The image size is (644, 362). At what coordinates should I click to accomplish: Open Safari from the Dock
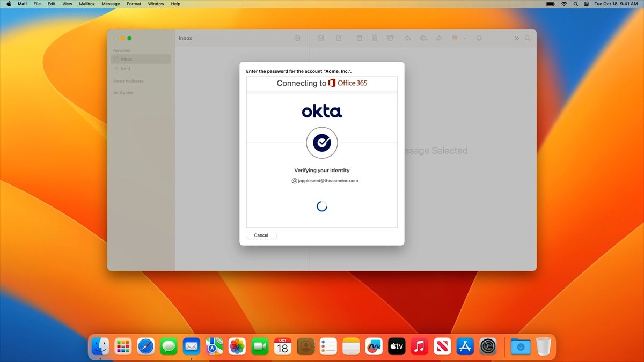[146, 346]
